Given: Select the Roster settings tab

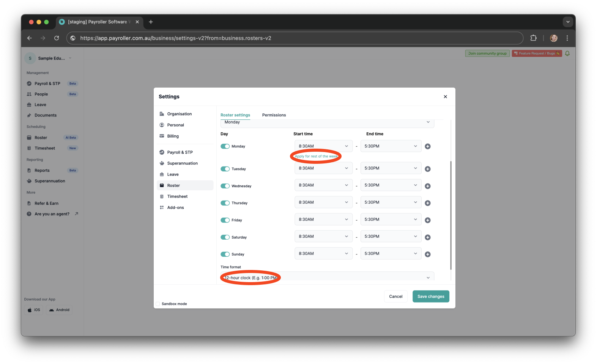Looking at the screenshot, I should coord(235,115).
